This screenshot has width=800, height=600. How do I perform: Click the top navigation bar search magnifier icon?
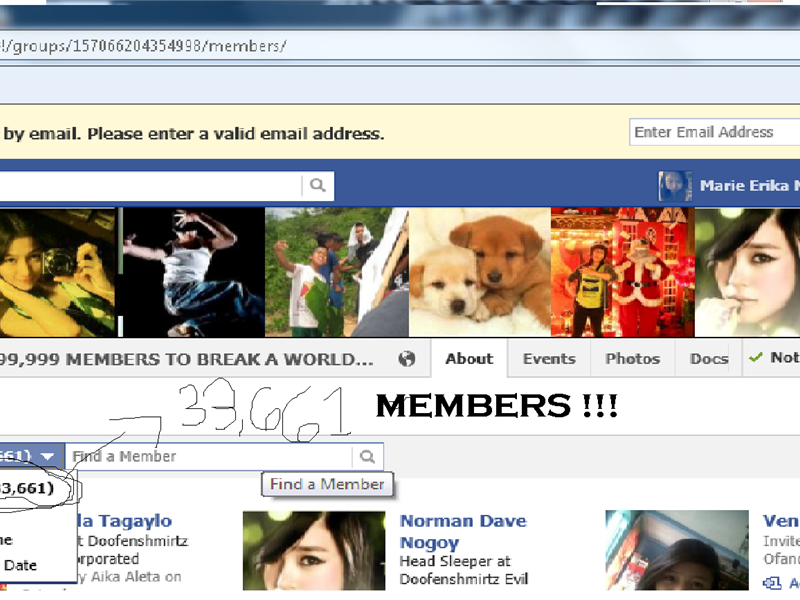[318, 185]
